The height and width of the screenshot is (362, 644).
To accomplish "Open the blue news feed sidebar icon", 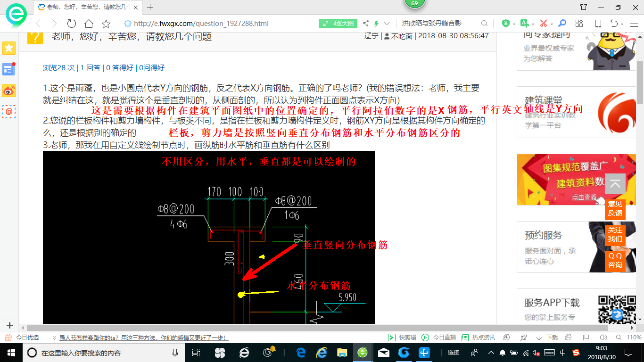I will tap(9, 69).
